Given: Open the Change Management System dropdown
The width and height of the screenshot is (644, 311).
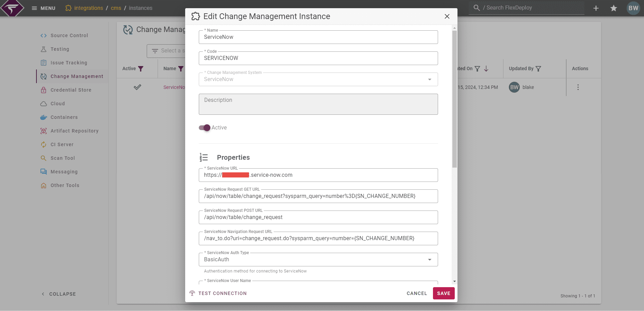Looking at the screenshot, I should 318,79.
